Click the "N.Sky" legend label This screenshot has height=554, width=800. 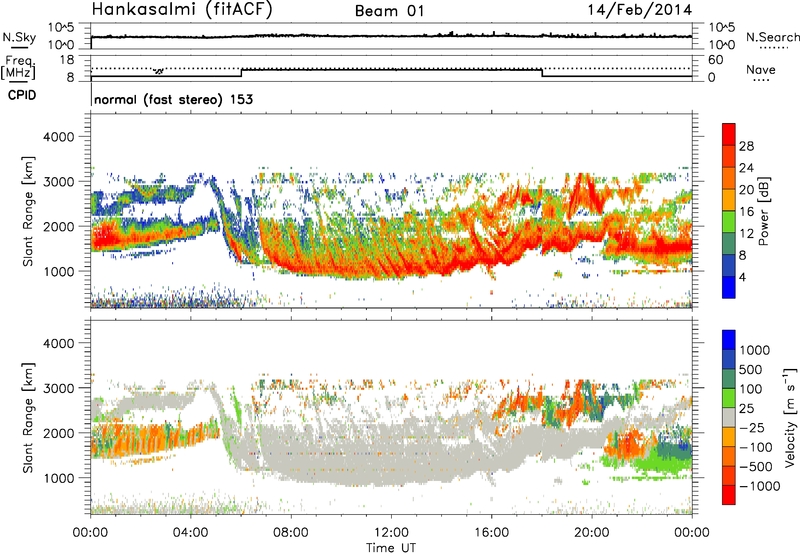point(19,37)
